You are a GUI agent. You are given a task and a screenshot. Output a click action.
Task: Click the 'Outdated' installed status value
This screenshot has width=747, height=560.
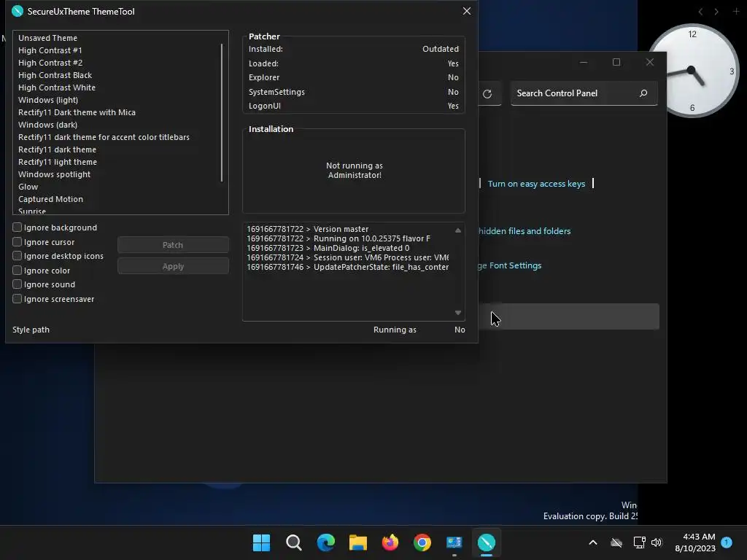(440, 49)
